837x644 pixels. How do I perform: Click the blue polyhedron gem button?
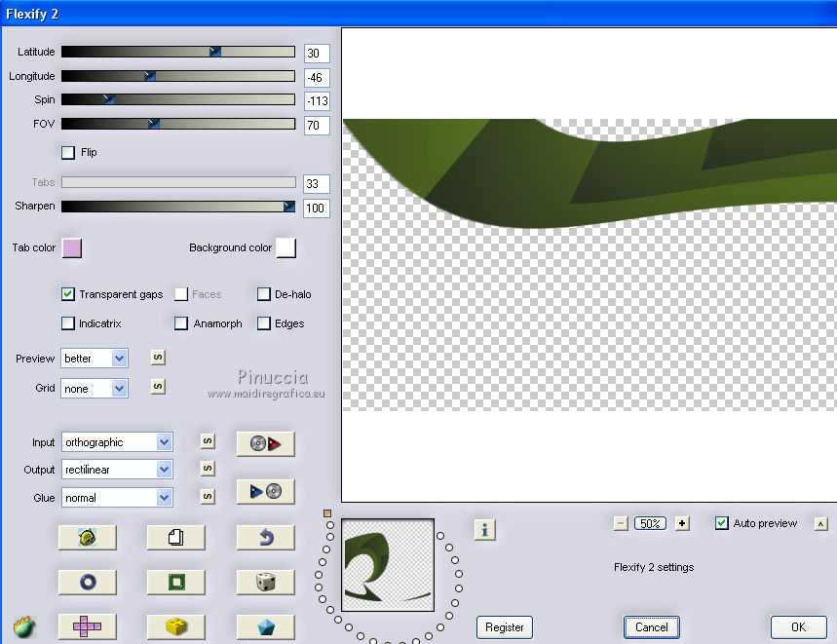(265, 626)
